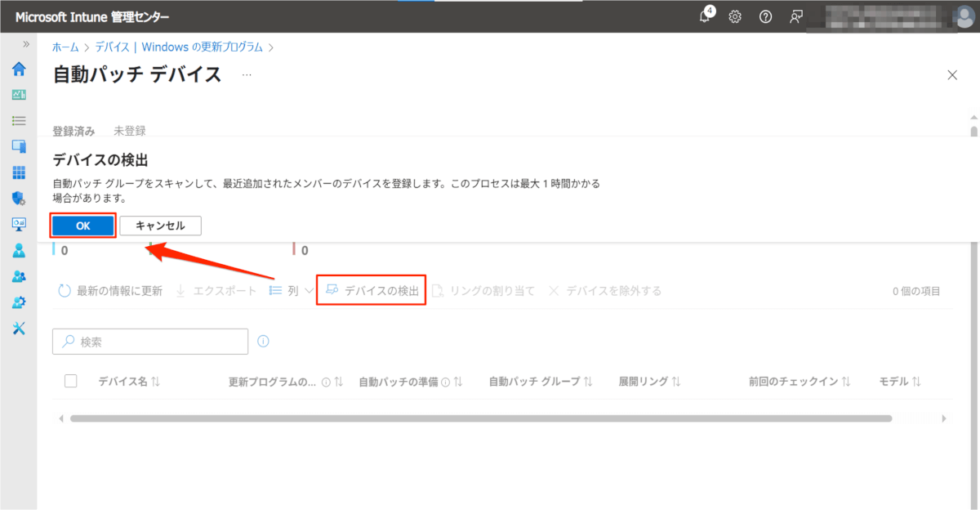Screen dimensions: 980x510
Task: Open the Endpoint security shield icon
Action: click(19, 198)
